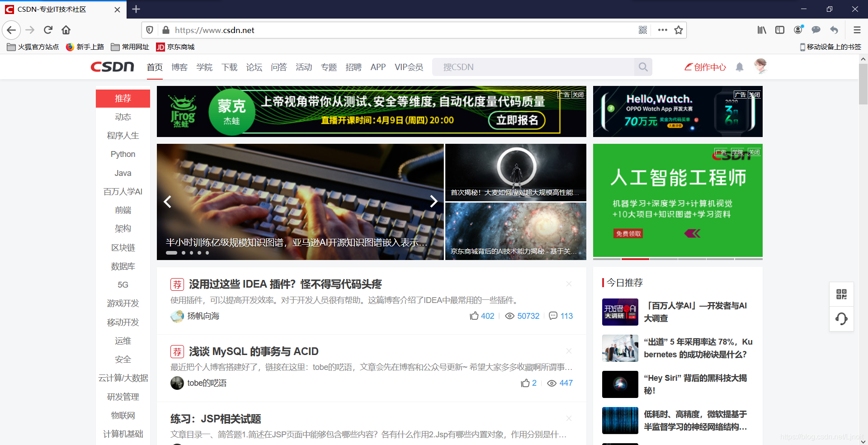Click the page vertical scrollbar thumb
Viewport: 868px width, 445px height.
863,84
